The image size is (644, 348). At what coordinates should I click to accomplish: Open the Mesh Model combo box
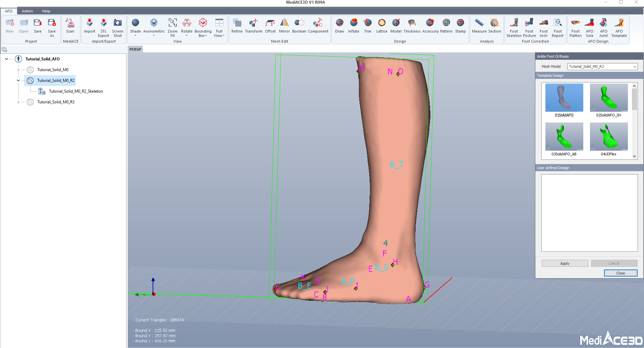click(603, 66)
